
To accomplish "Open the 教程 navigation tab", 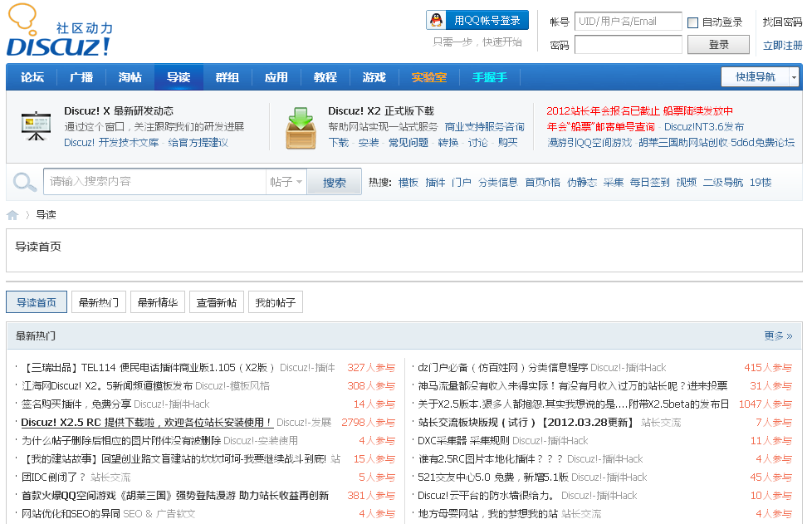I will coord(325,77).
